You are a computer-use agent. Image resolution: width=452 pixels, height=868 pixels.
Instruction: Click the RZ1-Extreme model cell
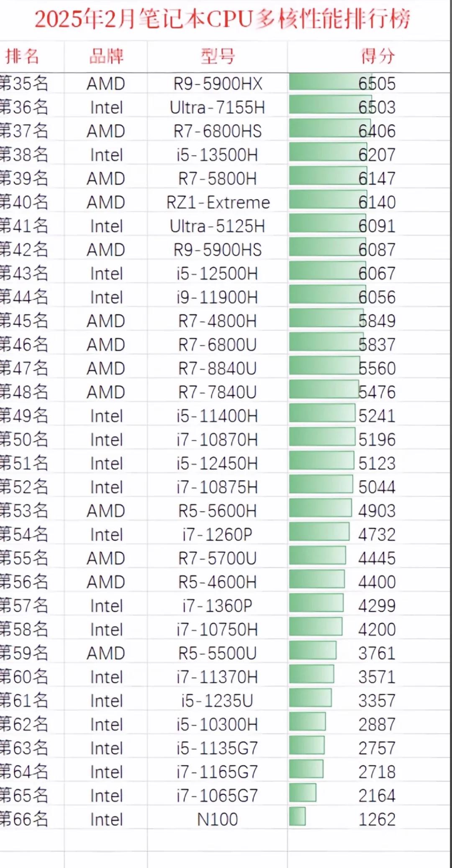[218, 202]
